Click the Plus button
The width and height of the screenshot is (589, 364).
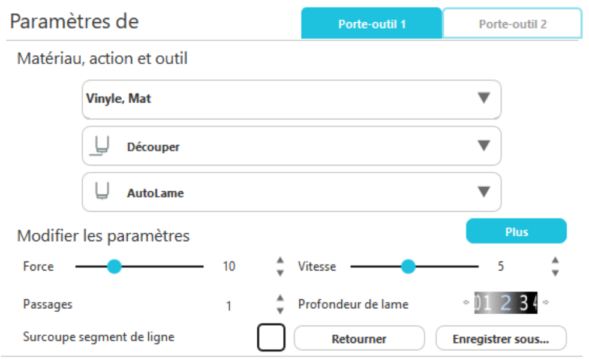click(516, 231)
